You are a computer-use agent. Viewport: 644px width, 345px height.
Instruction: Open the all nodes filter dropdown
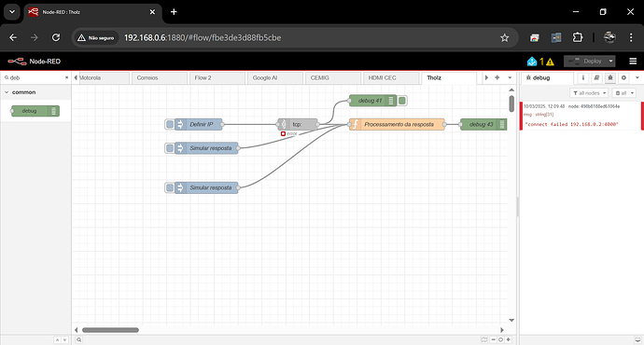(x=589, y=93)
